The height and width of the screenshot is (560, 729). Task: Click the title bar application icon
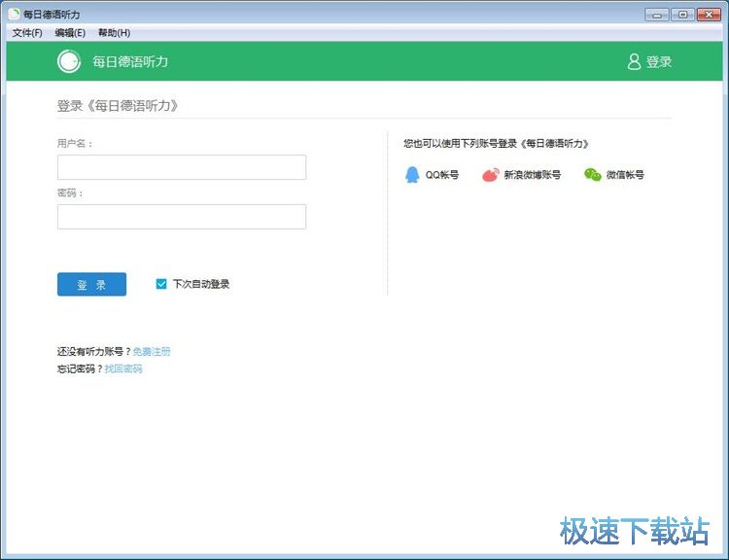[13, 14]
